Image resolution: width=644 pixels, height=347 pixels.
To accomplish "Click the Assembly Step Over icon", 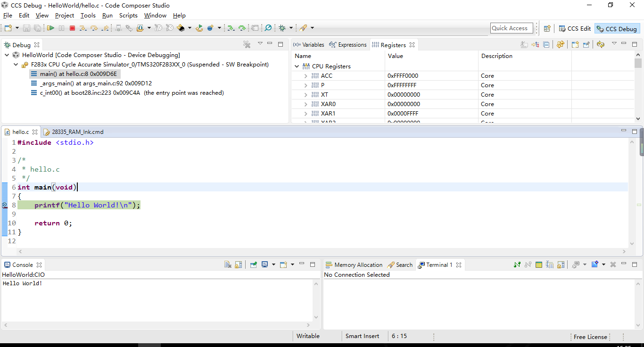I will tap(242, 28).
